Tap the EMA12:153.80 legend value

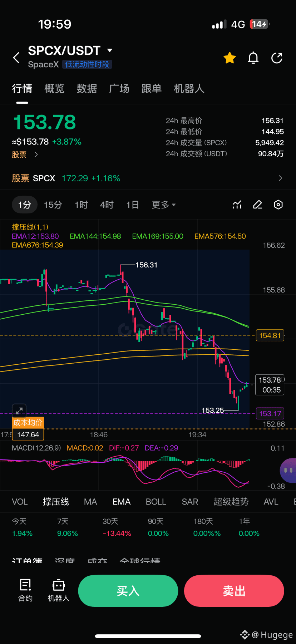click(x=35, y=236)
